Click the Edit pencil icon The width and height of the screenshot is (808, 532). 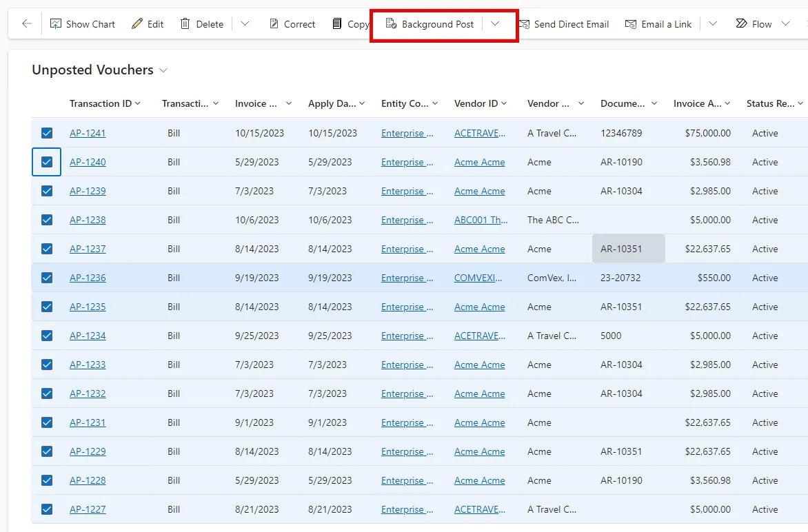[x=137, y=23]
